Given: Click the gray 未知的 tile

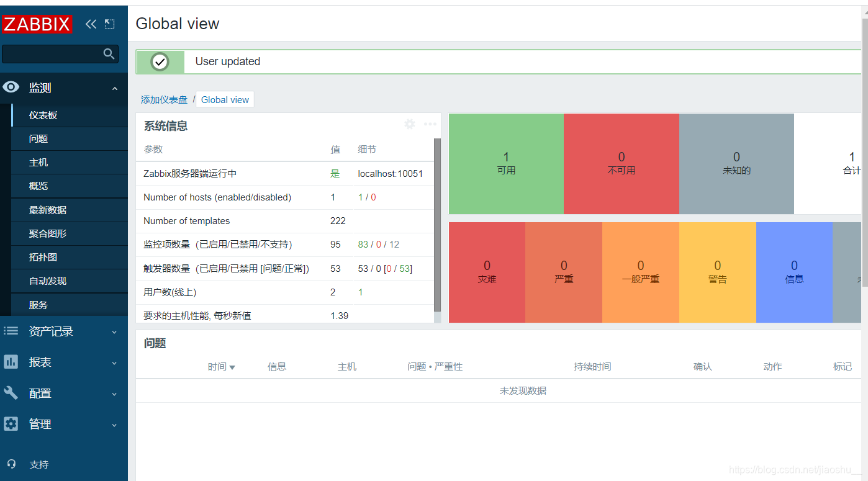Looking at the screenshot, I should (736, 164).
